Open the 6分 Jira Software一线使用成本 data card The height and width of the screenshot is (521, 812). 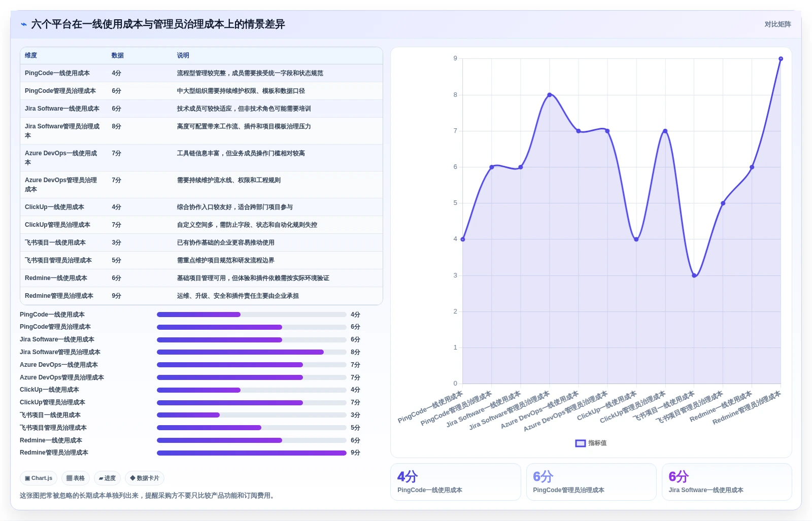coord(727,482)
